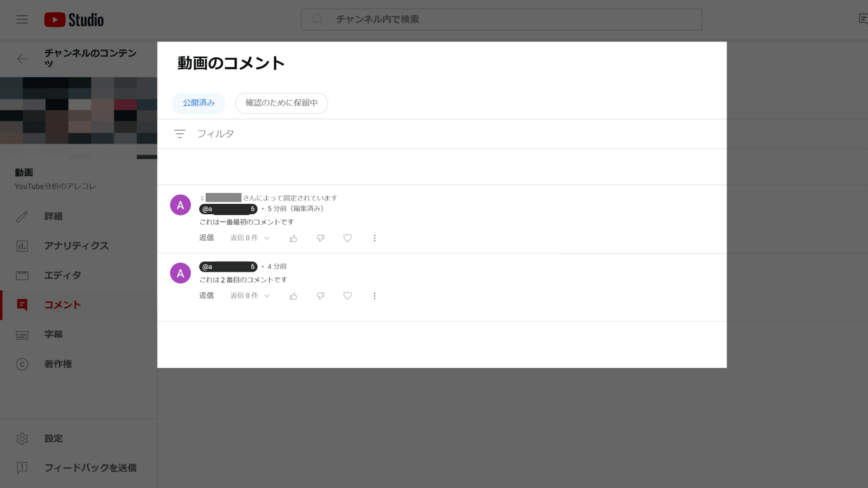
Task: Click the icon at the header's right edge
Action: (x=863, y=19)
